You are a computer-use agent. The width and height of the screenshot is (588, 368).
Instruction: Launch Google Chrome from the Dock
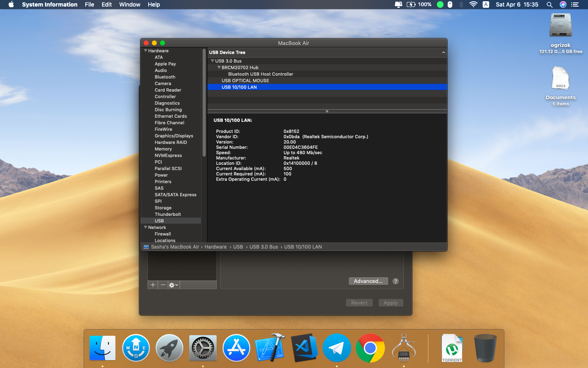[370, 348]
